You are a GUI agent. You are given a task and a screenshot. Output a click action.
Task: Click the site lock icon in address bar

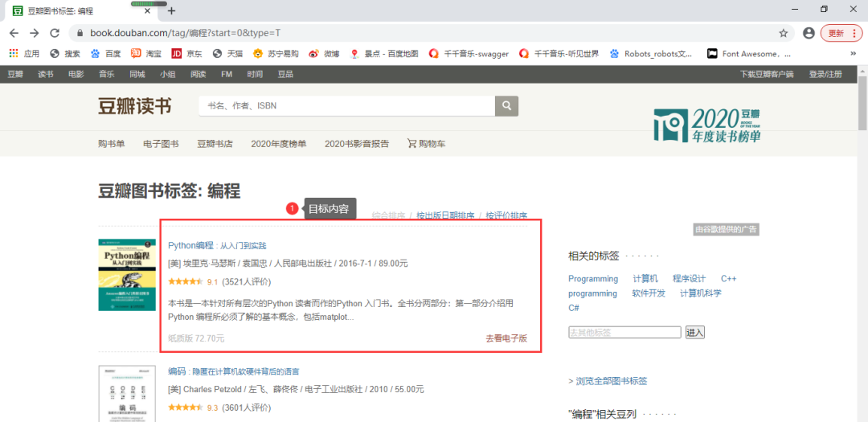pyautogui.click(x=80, y=33)
